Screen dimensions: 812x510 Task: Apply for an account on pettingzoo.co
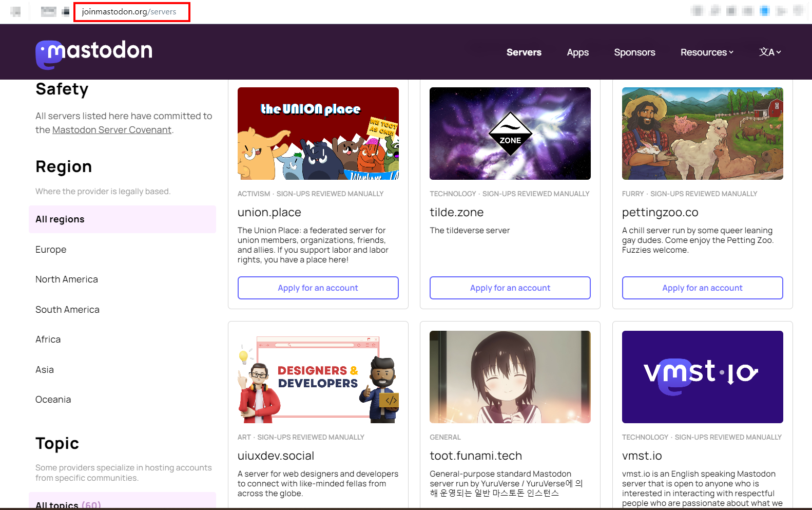tap(703, 288)
